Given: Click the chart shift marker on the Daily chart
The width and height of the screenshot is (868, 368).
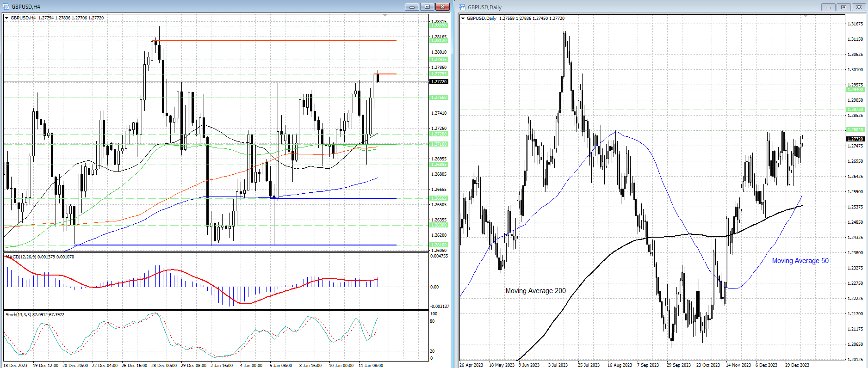Looking at the screenshot, I should [x=806, y=16].
